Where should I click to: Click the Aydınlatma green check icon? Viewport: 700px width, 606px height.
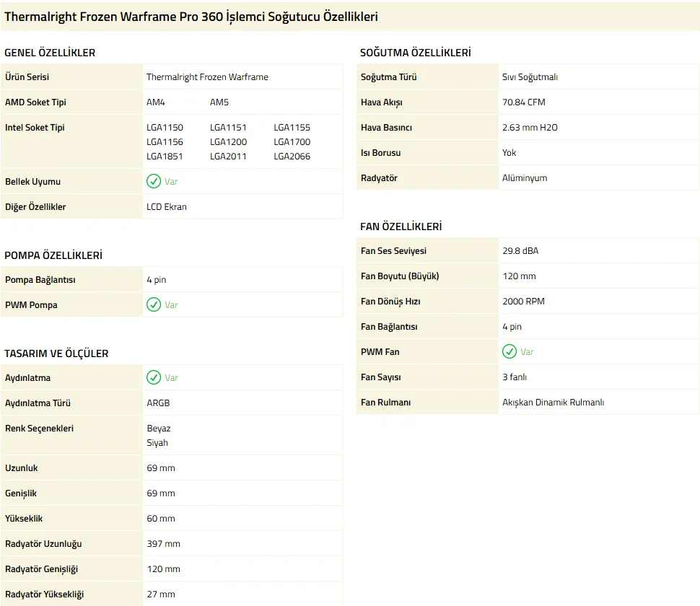point(154,378)
